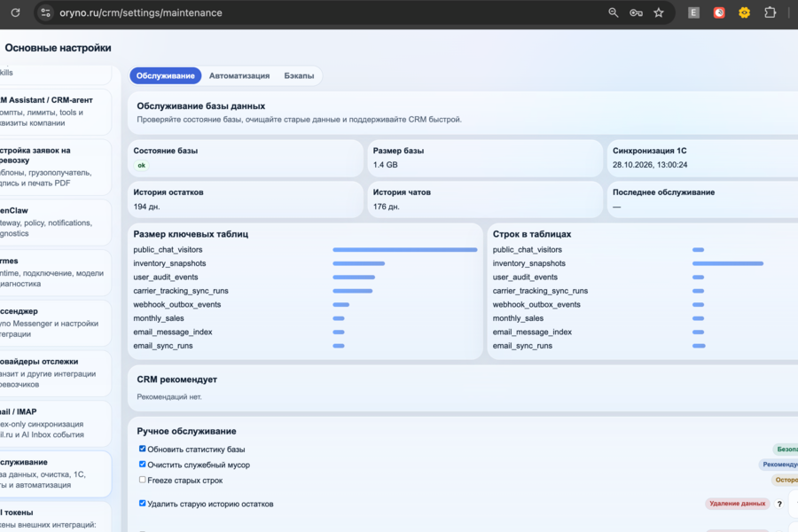Open the OpenClaw gateway settings in sidebar
The image size is (798, 532).
tap(55, 222)
